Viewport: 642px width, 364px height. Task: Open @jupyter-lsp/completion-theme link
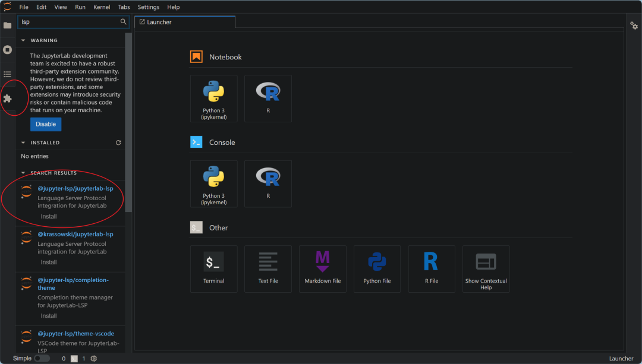73,284
